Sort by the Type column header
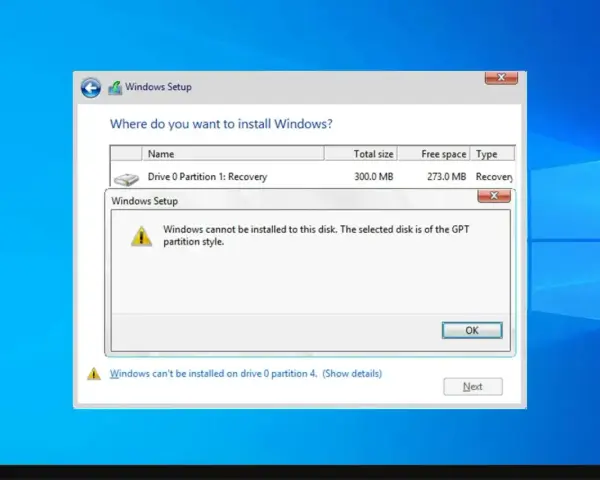Image resolution: width=600 pixels, height=480 pixels. 492,154
